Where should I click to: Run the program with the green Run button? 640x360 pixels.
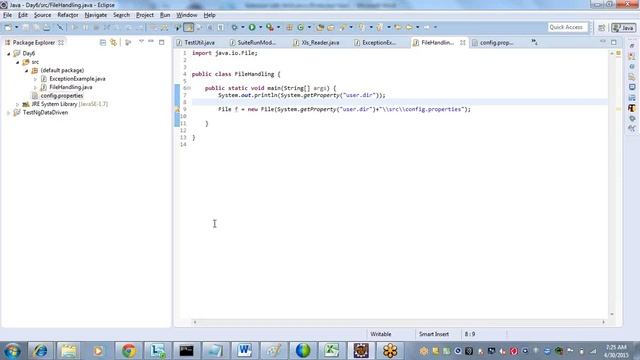252,27
